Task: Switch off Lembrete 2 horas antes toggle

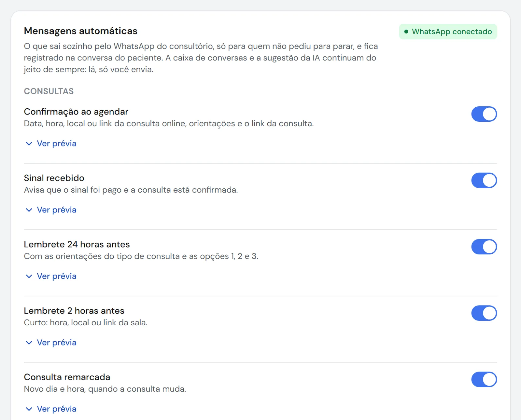Action: pyautogui.click(x=484, y=313)
